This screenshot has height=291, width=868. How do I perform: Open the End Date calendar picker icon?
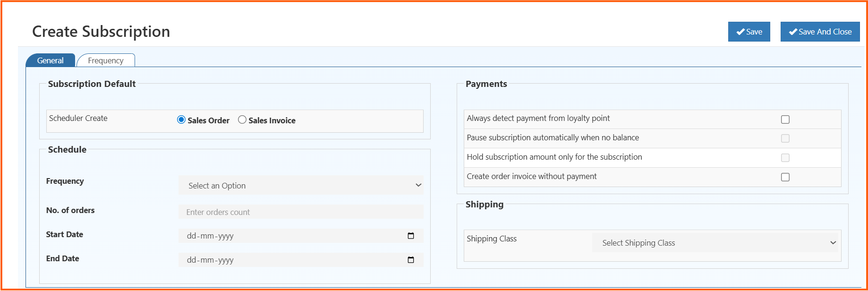411,260
